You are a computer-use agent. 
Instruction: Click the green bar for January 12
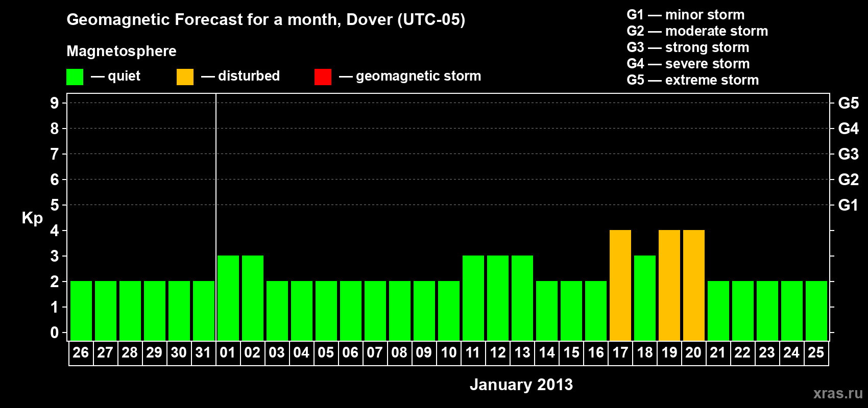pyautogui.click(x=498, y=298)
